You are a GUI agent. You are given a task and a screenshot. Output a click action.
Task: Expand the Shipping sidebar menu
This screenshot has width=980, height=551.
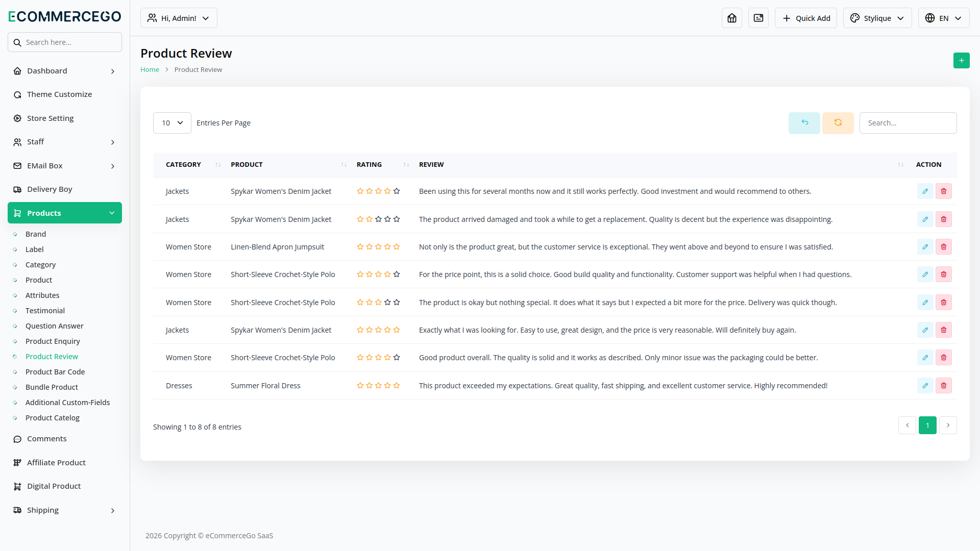point(65,510)
